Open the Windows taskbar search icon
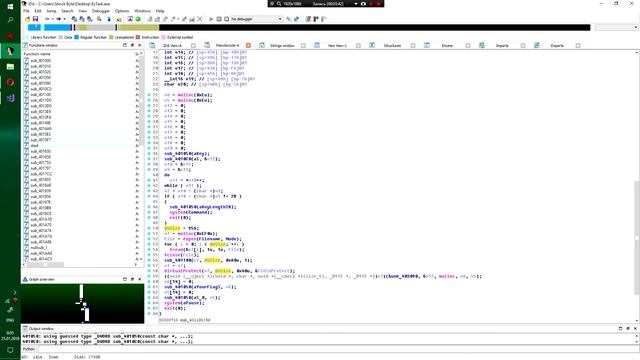The width and height of the screenshot is (640, 360). click(x=10, y=20)
